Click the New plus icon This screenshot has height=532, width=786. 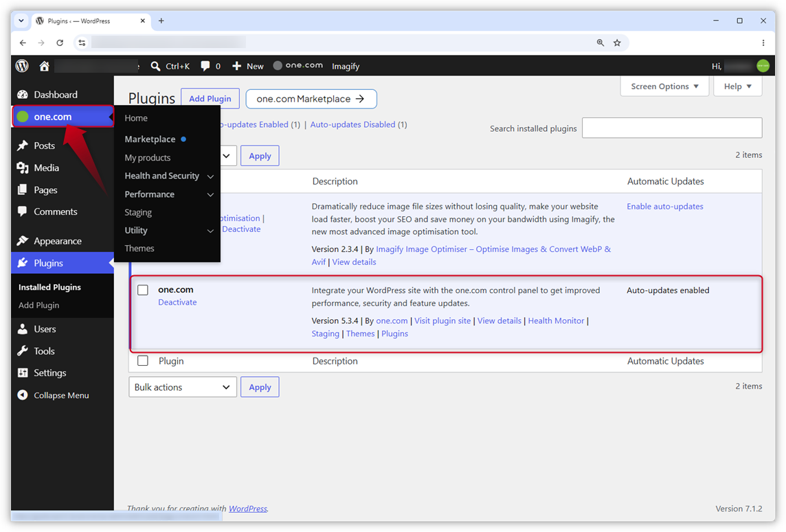pyautogui.click(x=236, y=66)
